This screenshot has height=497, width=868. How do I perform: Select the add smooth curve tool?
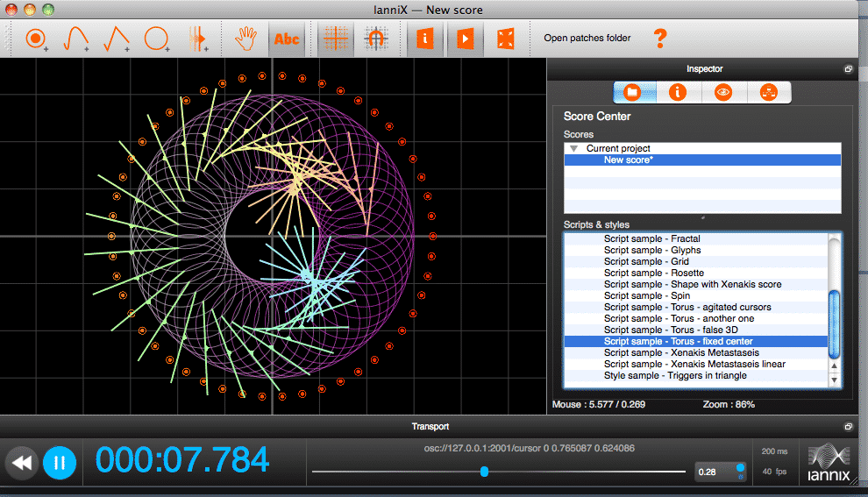pos(75,39)
